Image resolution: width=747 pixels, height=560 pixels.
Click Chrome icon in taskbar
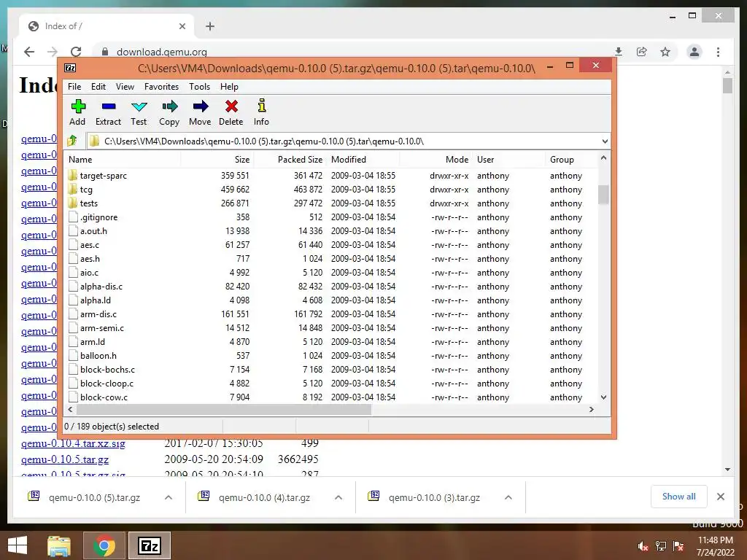tap(104, 545)
